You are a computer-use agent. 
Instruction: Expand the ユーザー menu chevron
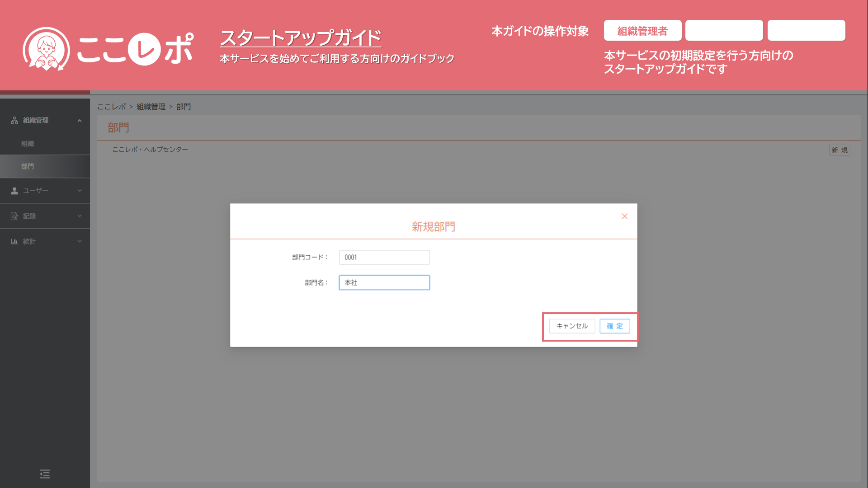point(80,191)
